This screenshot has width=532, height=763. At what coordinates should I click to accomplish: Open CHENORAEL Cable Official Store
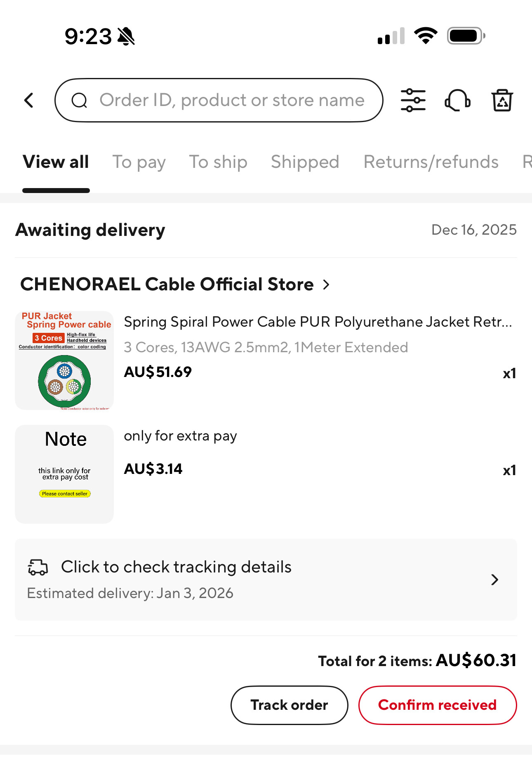[167, 285]
